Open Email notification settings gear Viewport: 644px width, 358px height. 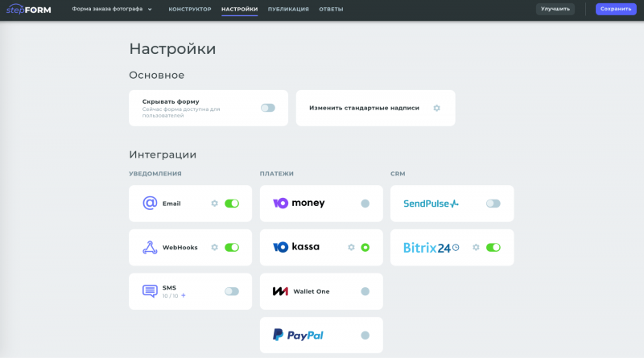(214, 204)
